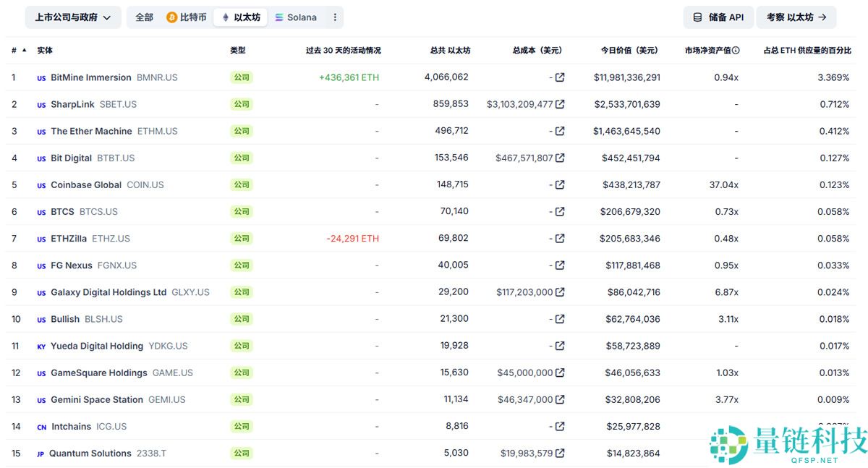Open external link icon in BTCS row
Image resolution: width=868 pixels, height=468 pixels.
[x=560, y=211]
